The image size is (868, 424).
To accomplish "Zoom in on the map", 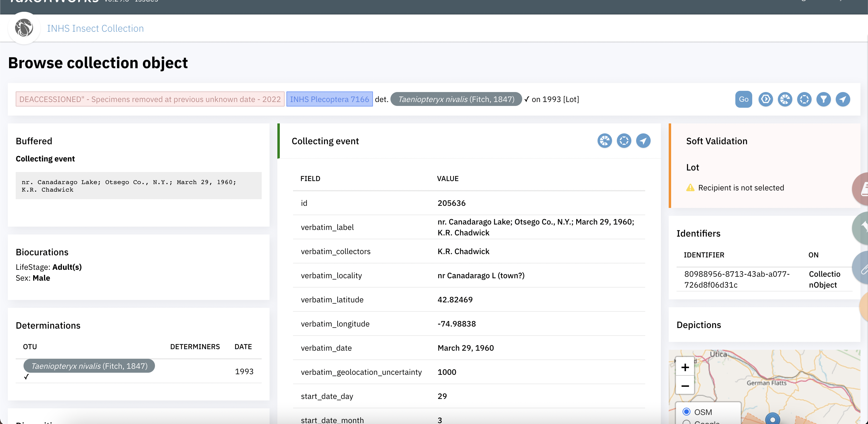I will point(685,367).
